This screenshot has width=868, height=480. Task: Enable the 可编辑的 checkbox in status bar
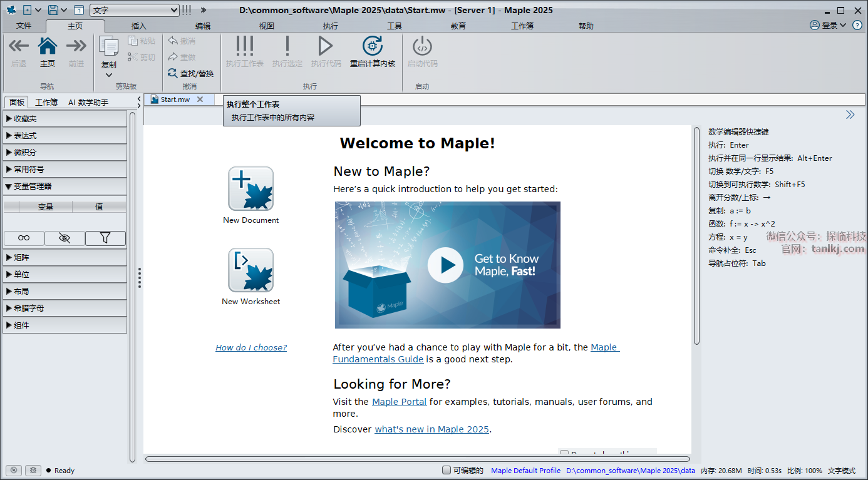click(x=447, y=470)
